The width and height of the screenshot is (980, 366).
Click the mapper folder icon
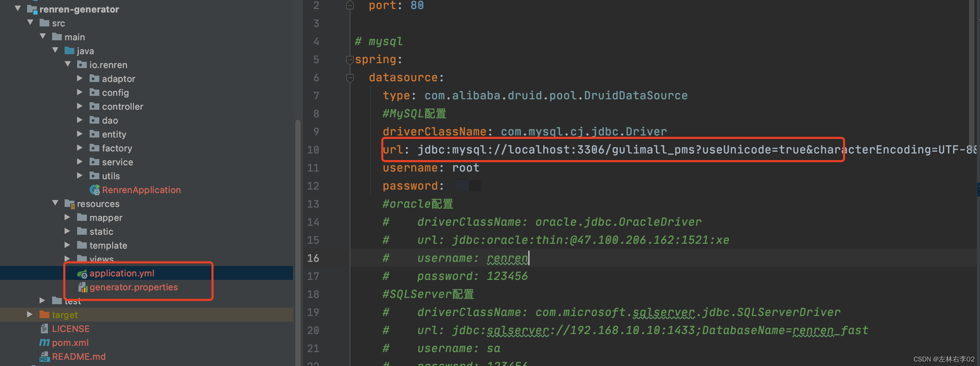(82, 217)
